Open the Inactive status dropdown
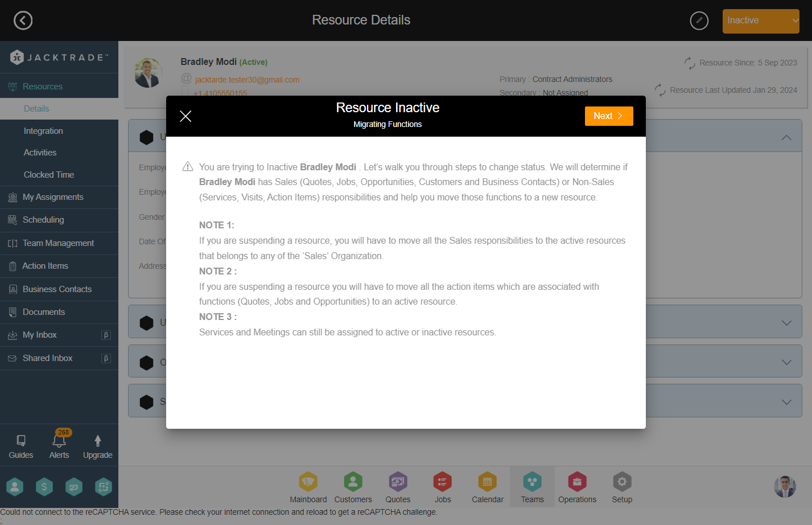 pyautogui.click(x=761, y=21)
